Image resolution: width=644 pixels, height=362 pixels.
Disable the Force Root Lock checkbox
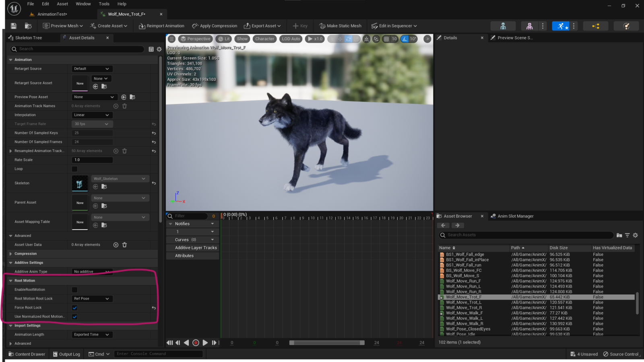click(x=74, y=307)
